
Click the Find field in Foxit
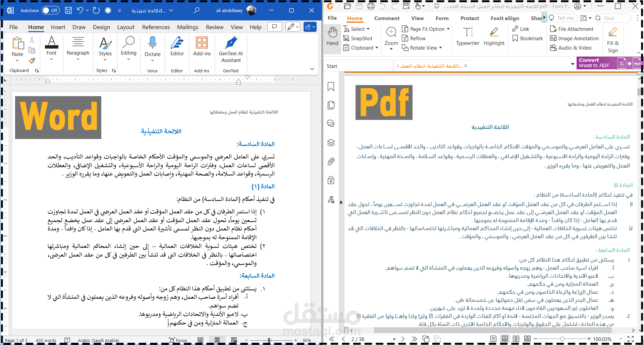click(612, 18)
